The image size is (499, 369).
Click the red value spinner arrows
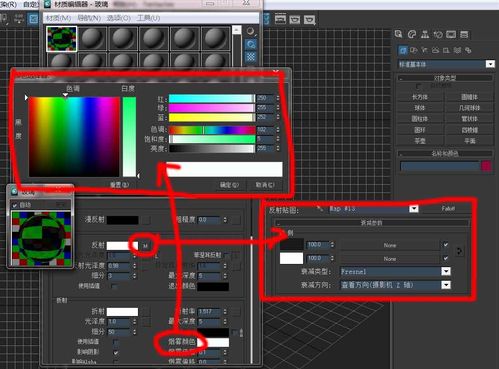point(278,98)
